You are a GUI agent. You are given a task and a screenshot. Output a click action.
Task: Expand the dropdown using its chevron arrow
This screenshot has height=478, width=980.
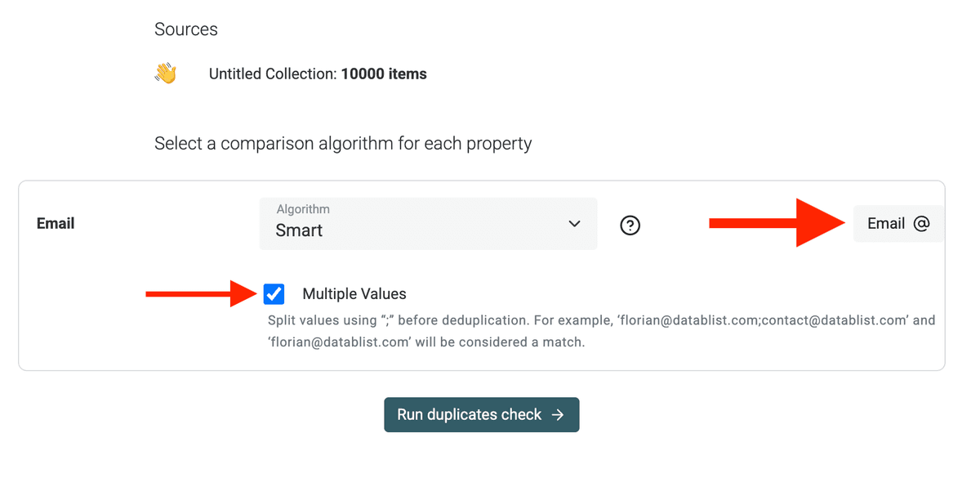pyautogui.click(x=574, y=224)
